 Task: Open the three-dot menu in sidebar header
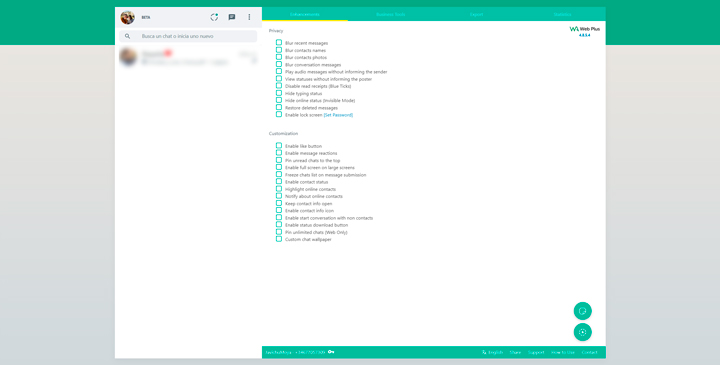(249, 17)
